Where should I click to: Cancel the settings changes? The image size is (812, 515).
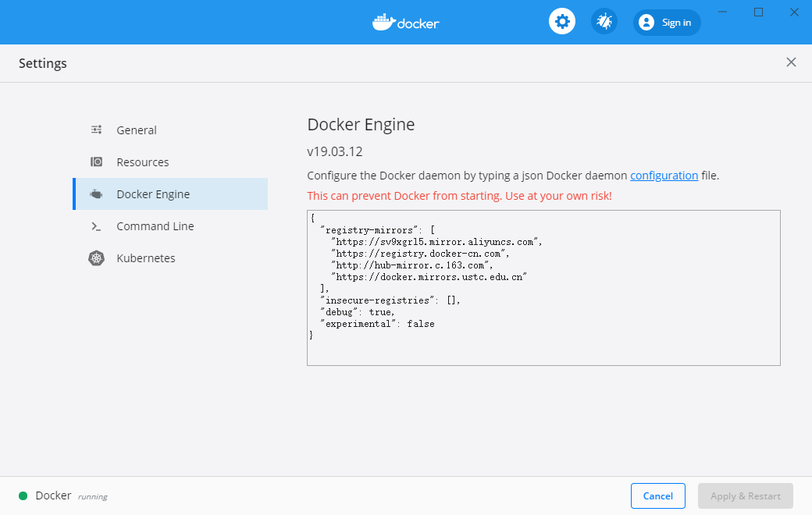(x=657, y=495)
